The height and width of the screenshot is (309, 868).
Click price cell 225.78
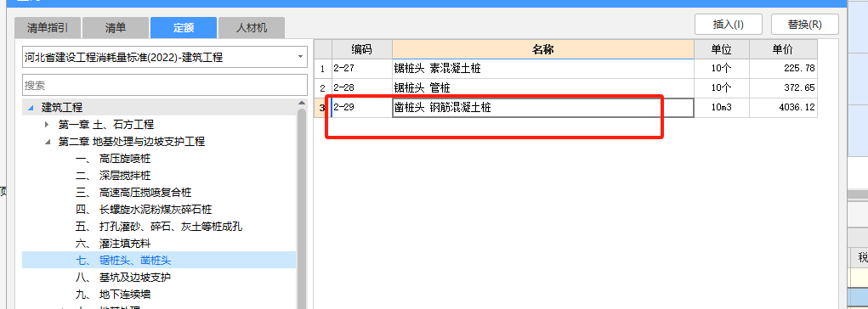point(783,69)
